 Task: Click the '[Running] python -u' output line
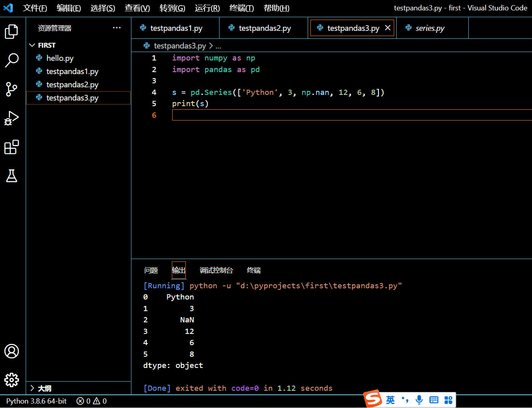(x=272, y=286)
